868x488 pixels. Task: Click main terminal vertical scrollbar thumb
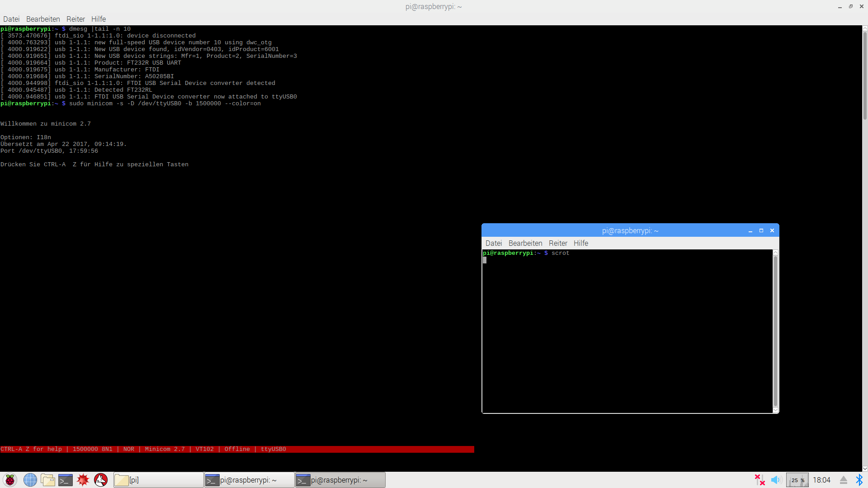pyautogui.click(x=865, y=75)
